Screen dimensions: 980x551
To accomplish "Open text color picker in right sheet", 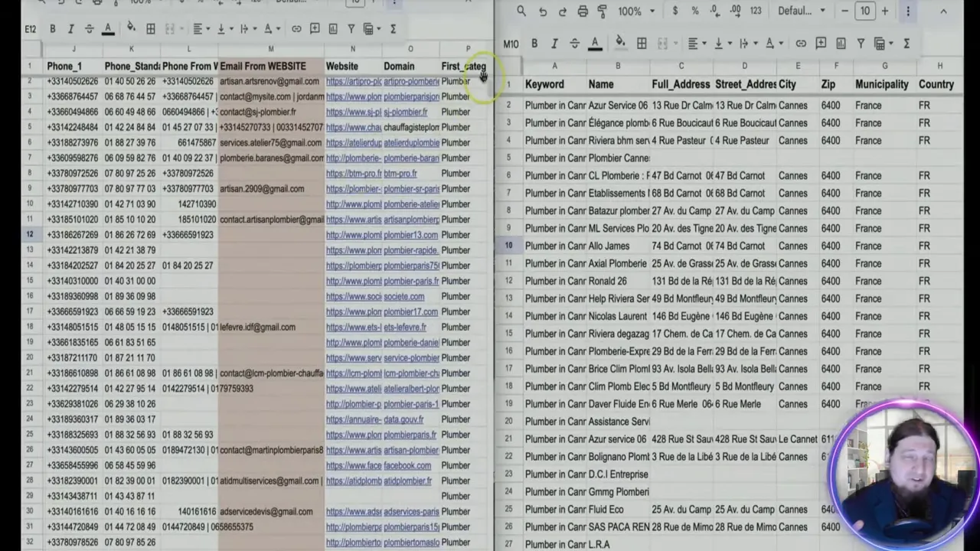I will point(595,44).
